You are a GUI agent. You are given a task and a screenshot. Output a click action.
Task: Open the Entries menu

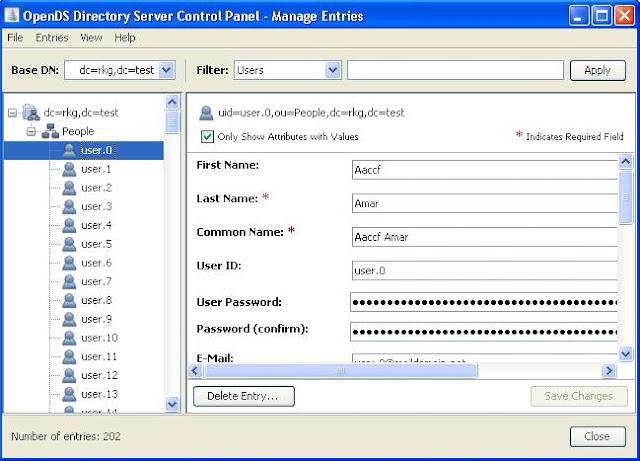click(52, 38)
